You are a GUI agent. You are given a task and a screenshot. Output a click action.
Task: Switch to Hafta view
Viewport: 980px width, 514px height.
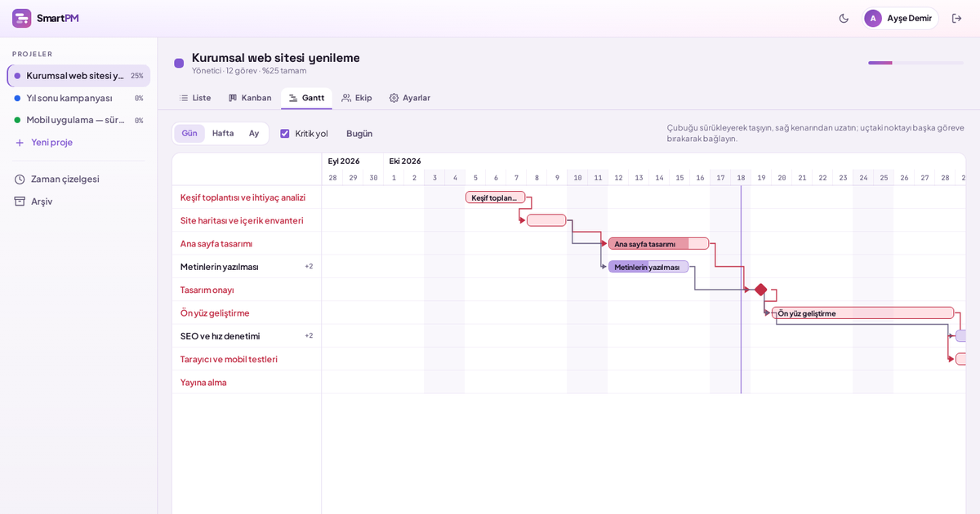(223, 133)
